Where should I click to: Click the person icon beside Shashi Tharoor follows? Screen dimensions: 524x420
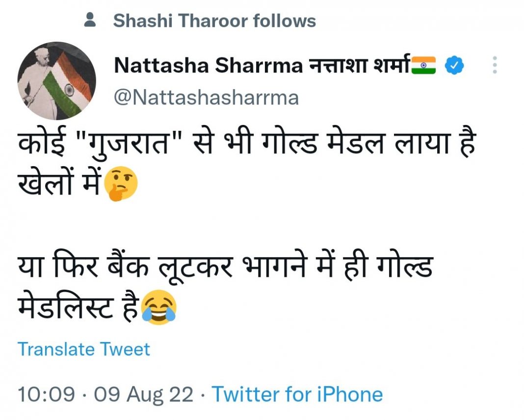click(x=90, y=21)
